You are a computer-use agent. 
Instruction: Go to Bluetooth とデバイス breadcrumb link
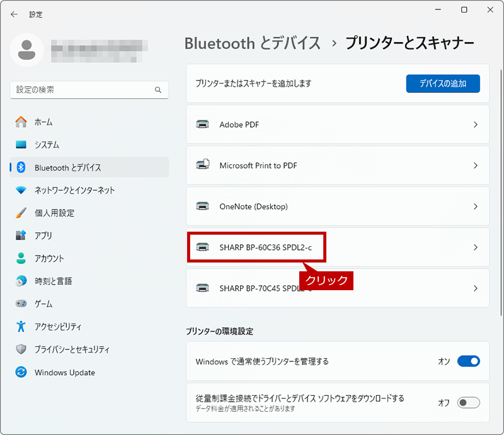pos(253,43)
